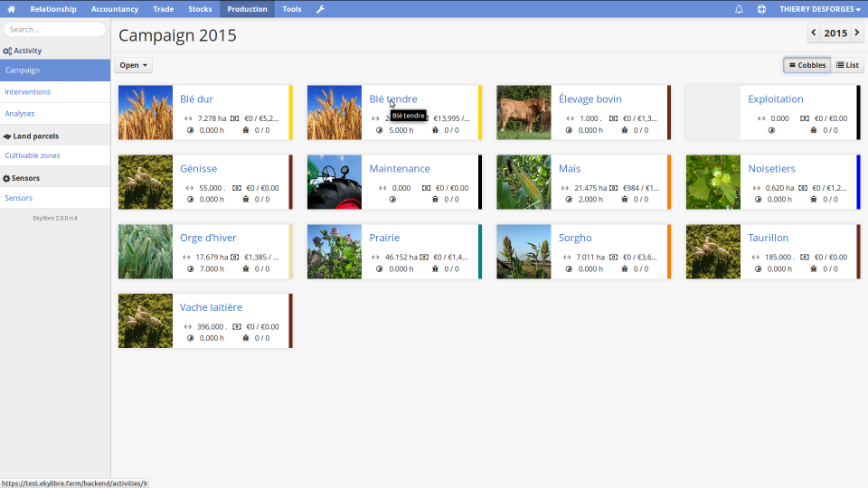Screen dimensions: 868x488
Task: Click the clock icon on Vache laitière card
Action: (191, 338)
